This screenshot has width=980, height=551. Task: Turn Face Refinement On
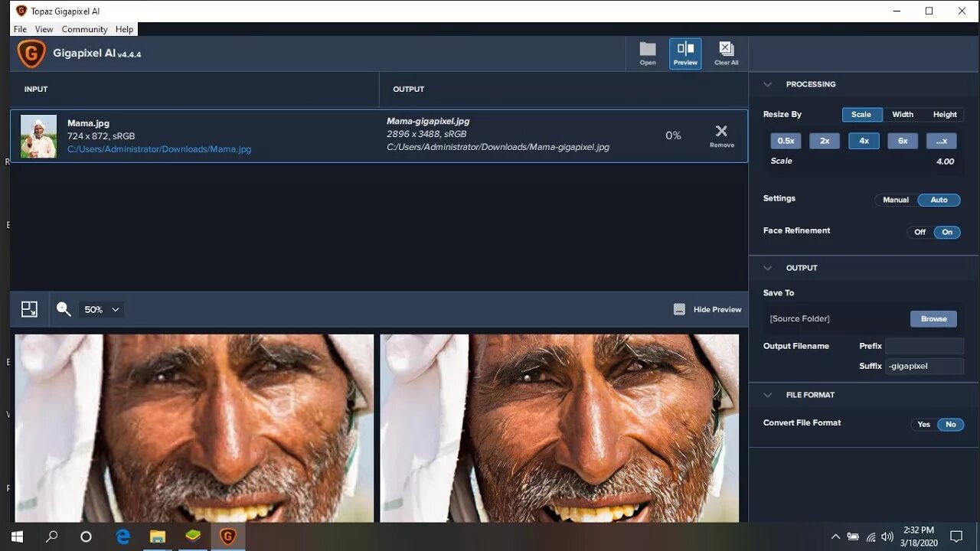pos(947,232)
